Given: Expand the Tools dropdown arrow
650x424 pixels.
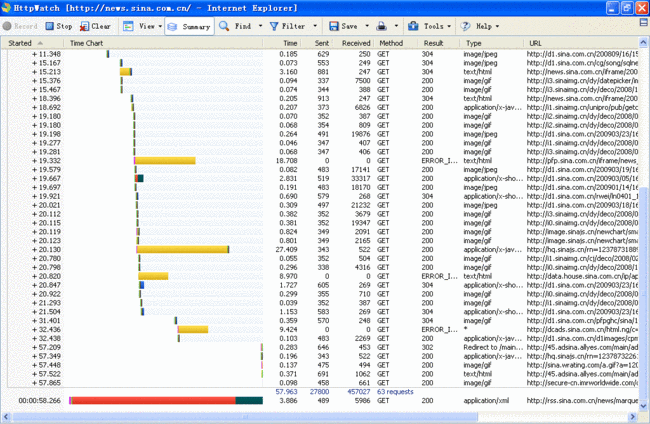Looking at the screenshot, I should [x=449, y=26].
